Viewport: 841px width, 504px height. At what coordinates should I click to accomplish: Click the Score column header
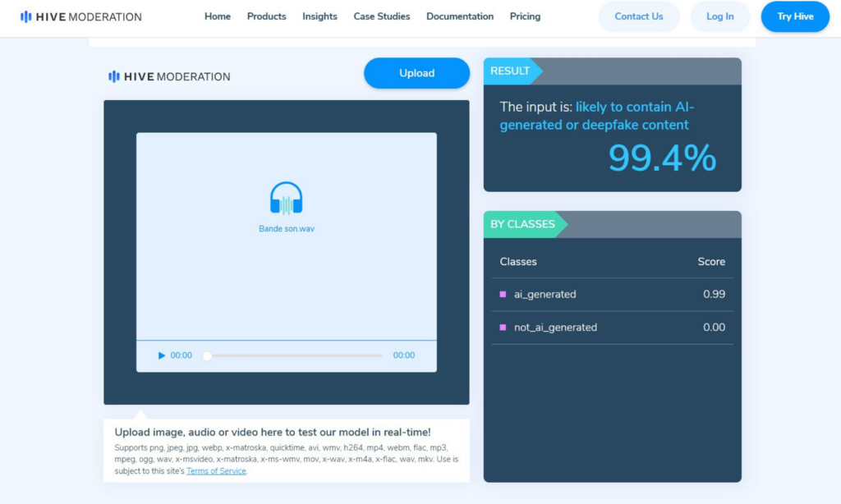tap(711, 262)
